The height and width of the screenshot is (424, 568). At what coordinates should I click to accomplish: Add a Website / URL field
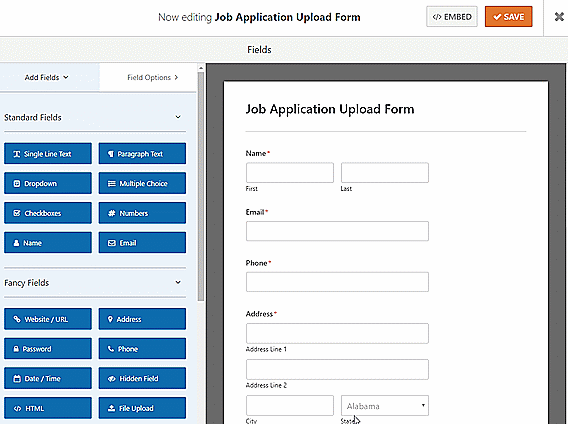coord(48,319)
